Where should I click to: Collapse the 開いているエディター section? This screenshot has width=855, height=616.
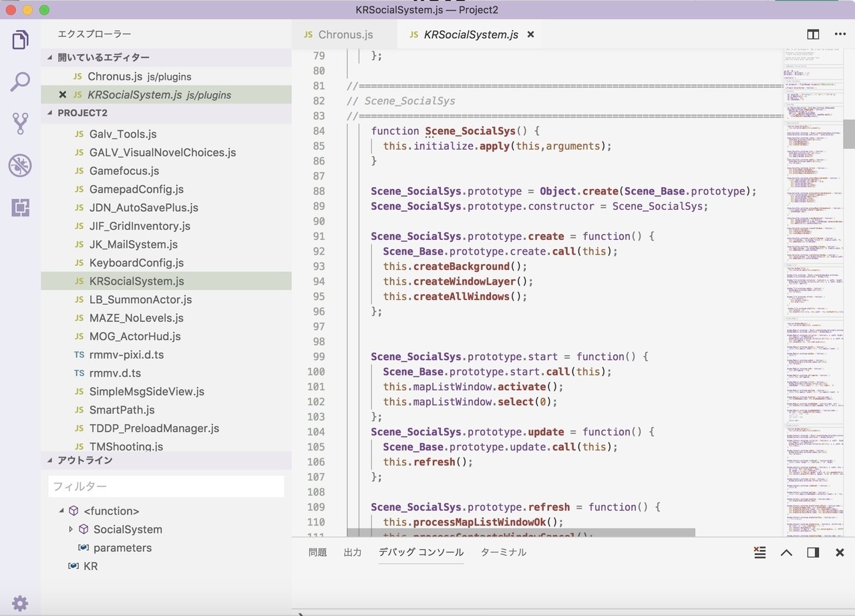point(166,57)
